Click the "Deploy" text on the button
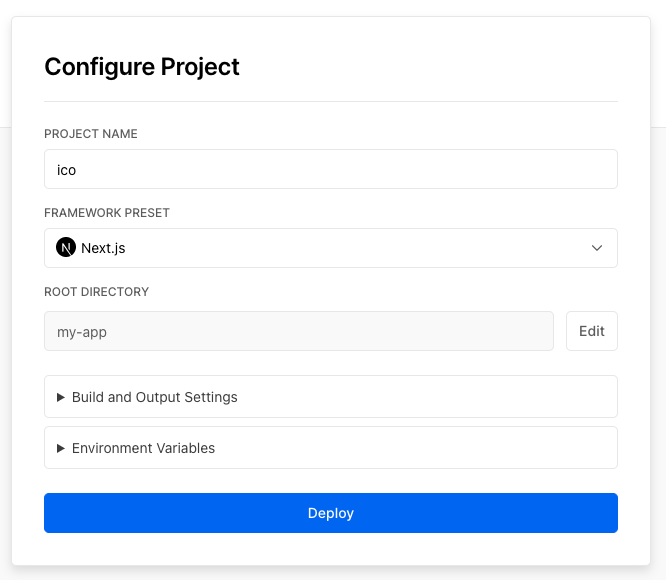The height and width of the screenshot is (580, 666). (331, 513)
